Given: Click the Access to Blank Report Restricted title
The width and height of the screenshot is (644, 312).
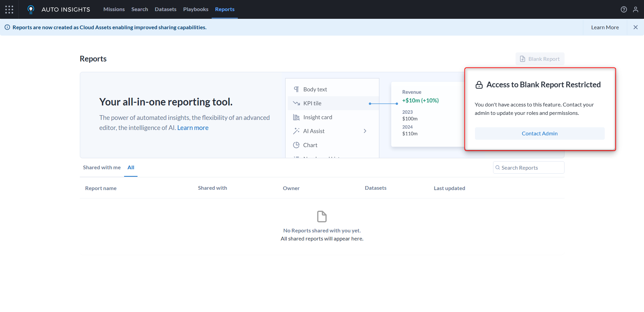Looking at the screenshot, I should [x=543, y=85].
